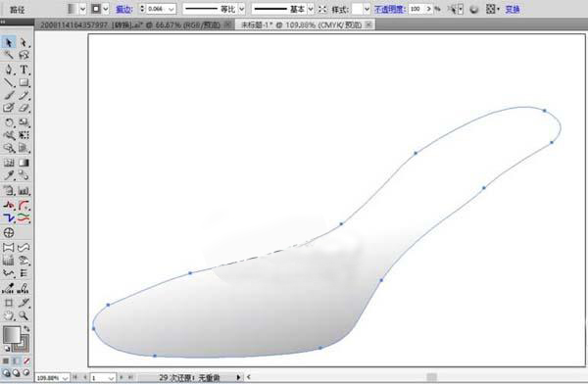Collapse the toolbox panel double-arrow
Viewport: 588px width, 384px height.
3,22
